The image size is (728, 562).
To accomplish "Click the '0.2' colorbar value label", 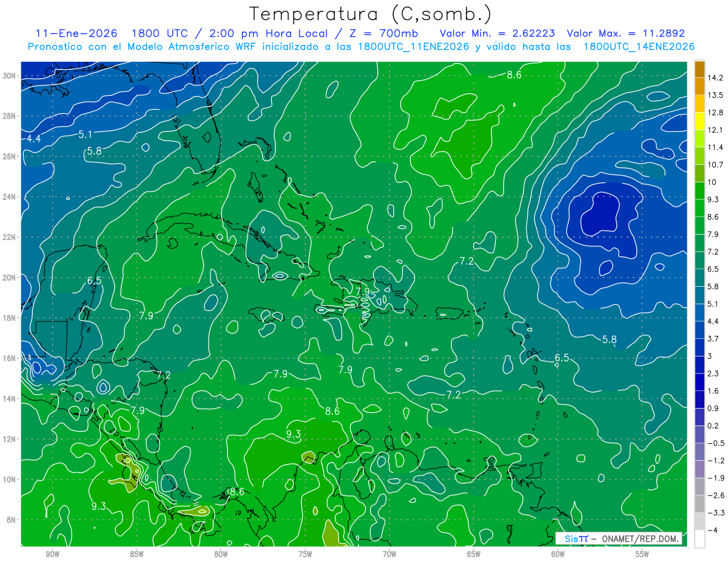I will click(713, 426).
